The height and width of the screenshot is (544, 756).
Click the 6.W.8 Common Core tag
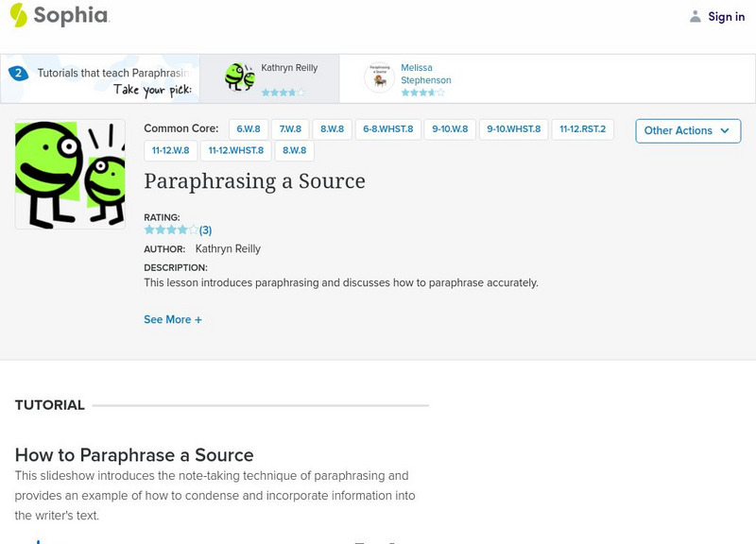(x=248, y=129)
